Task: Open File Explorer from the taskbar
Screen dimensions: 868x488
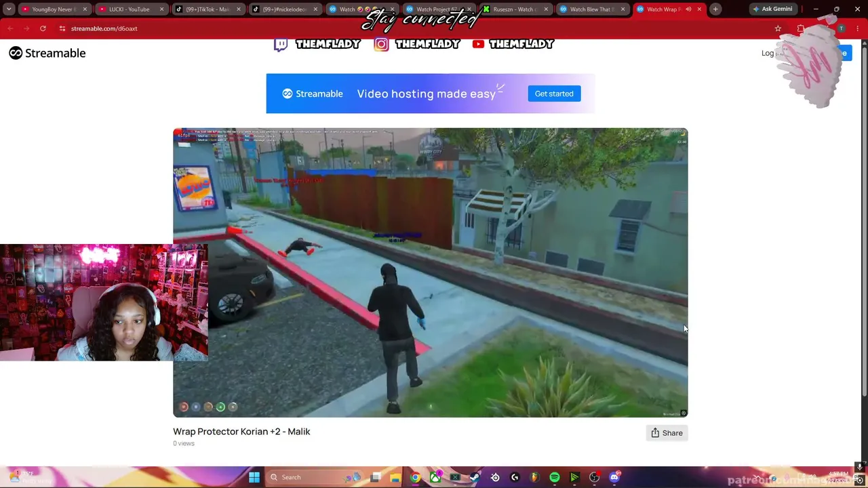Action: (x=395, y=477)
